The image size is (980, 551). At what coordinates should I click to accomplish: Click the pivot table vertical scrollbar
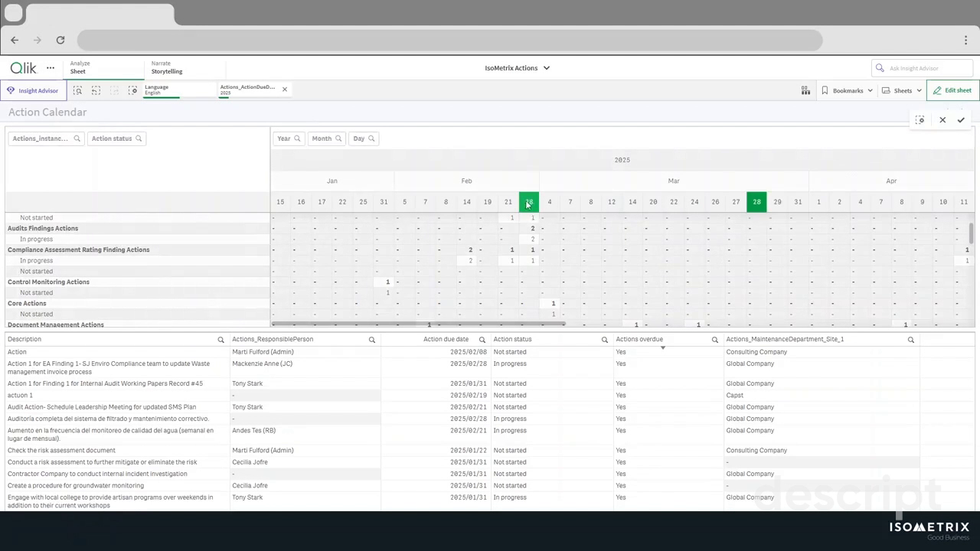pyautogui.click(x=972, y=233)
